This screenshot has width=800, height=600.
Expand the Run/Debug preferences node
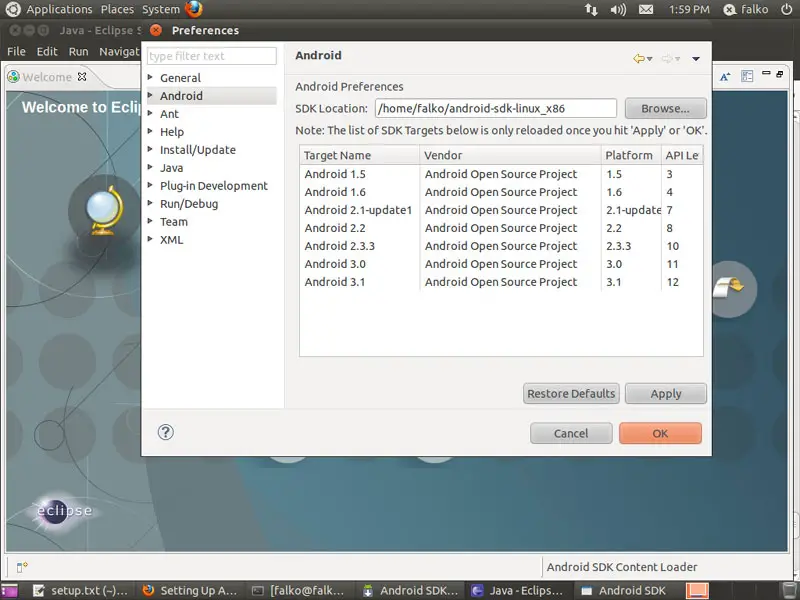[x=150, y=203]
